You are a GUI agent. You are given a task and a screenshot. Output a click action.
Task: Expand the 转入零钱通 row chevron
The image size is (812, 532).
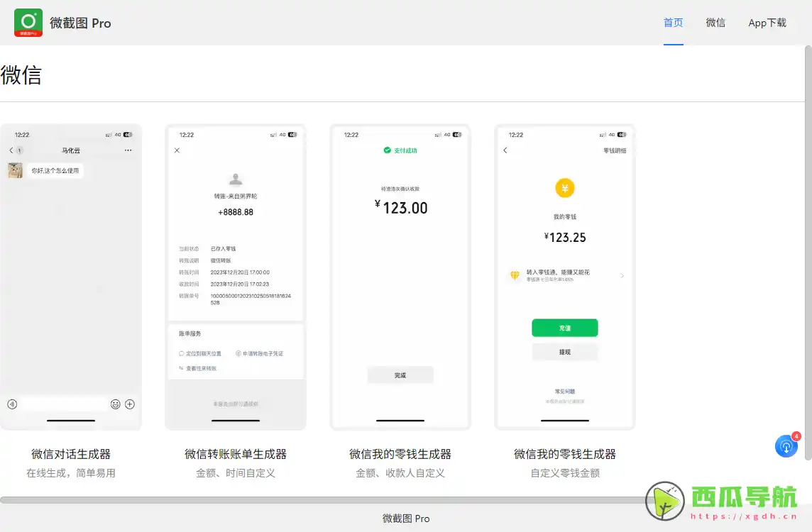(622, 275)
